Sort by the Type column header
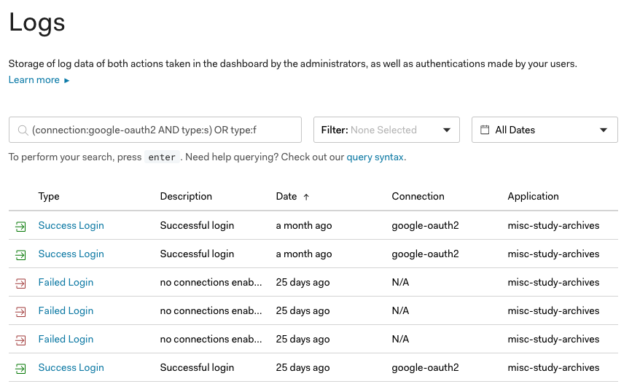 click(49, 196)
